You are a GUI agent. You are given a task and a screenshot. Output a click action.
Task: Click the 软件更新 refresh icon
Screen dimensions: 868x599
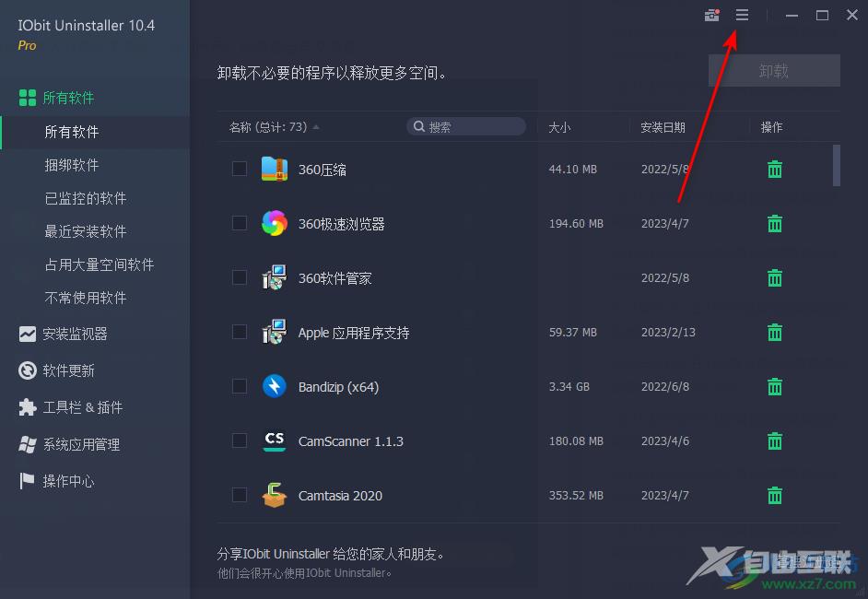[27, 370]
